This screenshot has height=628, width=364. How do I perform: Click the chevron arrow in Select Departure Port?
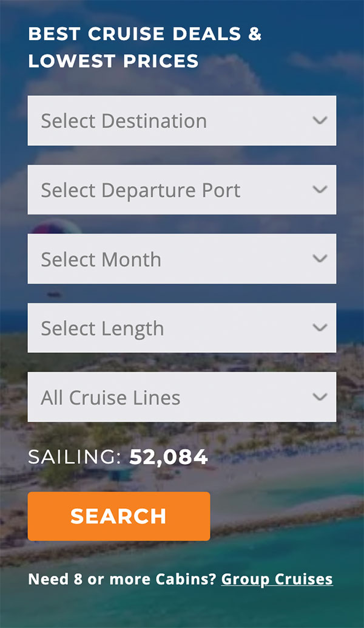coord(320,189)
